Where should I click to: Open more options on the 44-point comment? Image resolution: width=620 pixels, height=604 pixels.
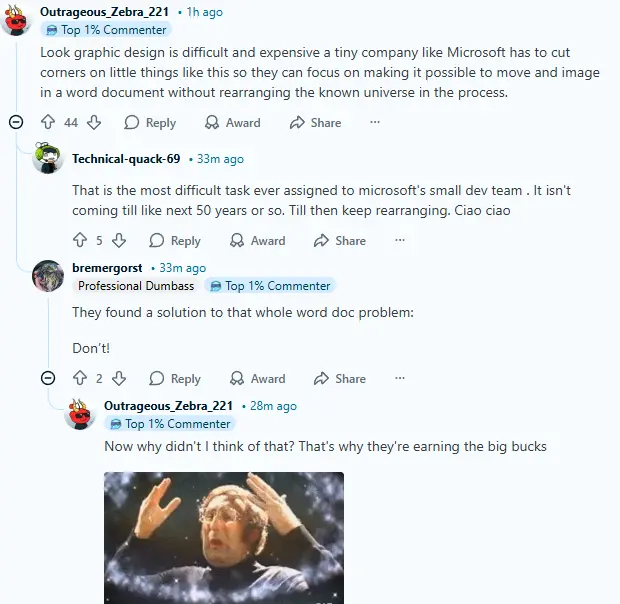[x=375, y=122]
